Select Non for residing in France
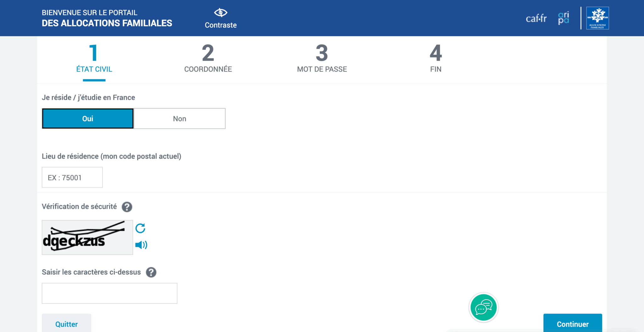The image size is (644, 332). [180, 119]
